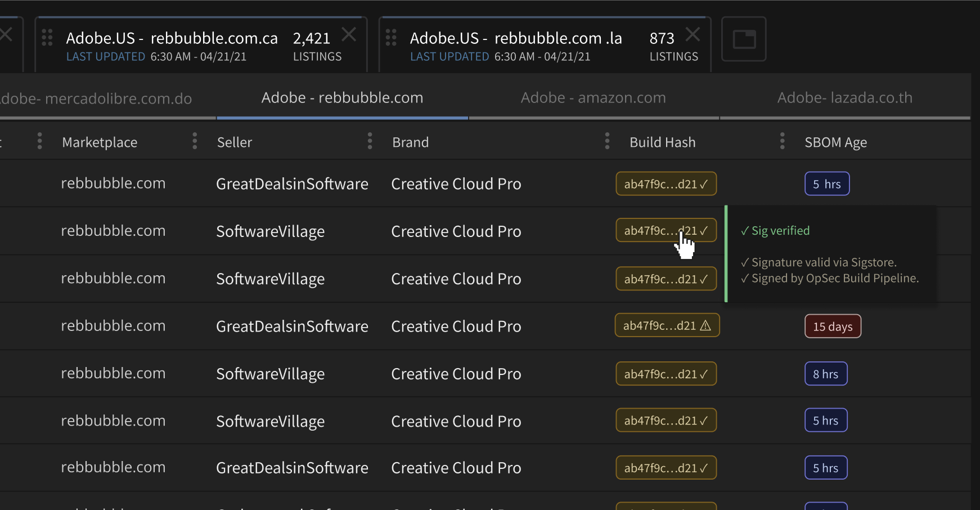
Task: Click build hash badge in first GreatDealsinSoftware row
Action: 666,184
